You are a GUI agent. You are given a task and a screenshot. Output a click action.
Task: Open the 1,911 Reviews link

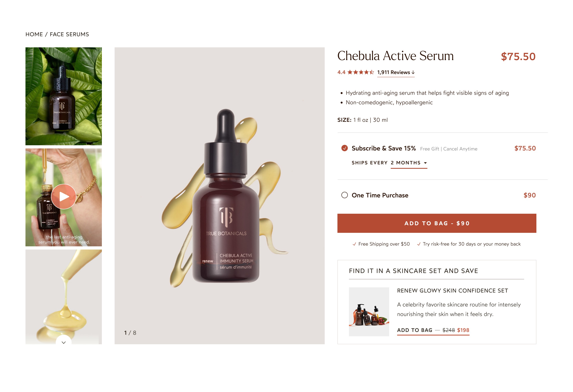coord(394,72)
